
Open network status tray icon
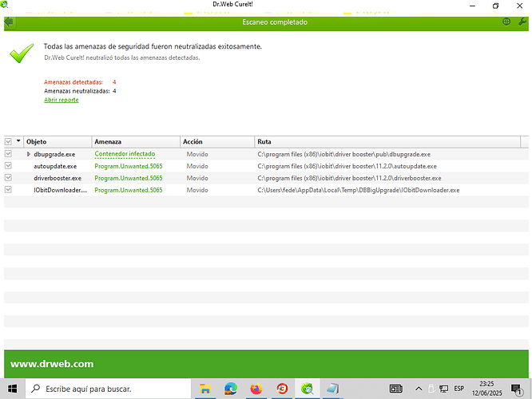(444, 389)
